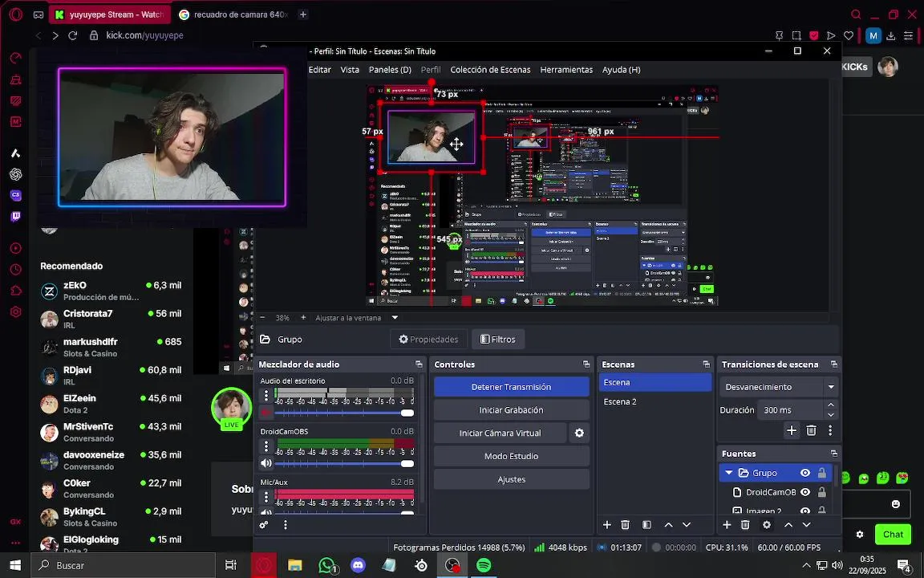
Task: Toggle lock on Grupo source
Action: [x=821, y=473]
